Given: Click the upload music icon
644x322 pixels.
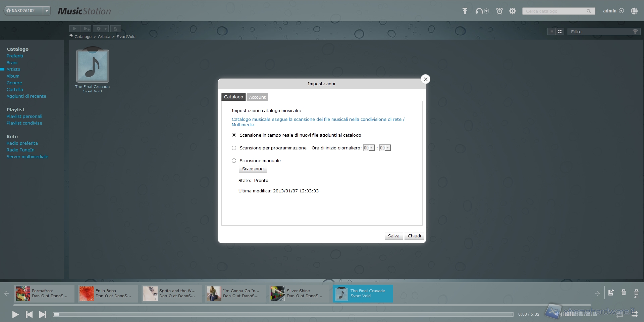Looking at the screenshot, I should click(x=465, y=11).
